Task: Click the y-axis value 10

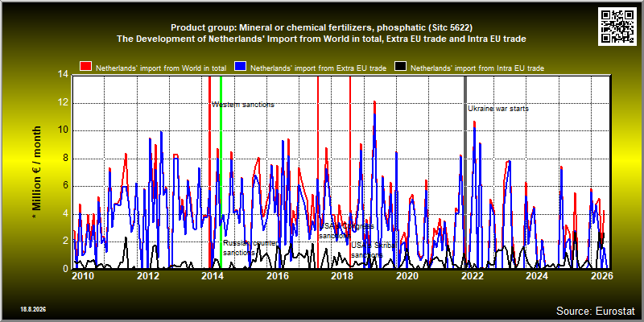Action: click(x=63, y=130)
